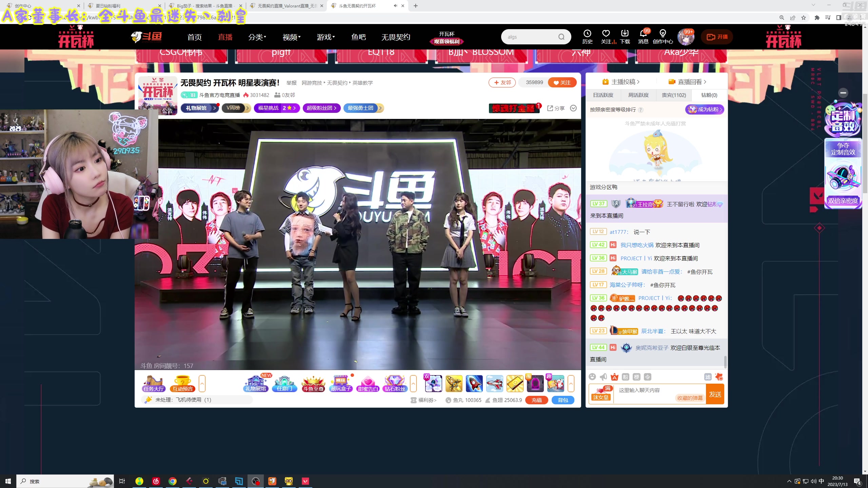868x488 pixels.
Task: Expand the feature list arrow beside 钻石粉丝
Action: coord(413,384)
